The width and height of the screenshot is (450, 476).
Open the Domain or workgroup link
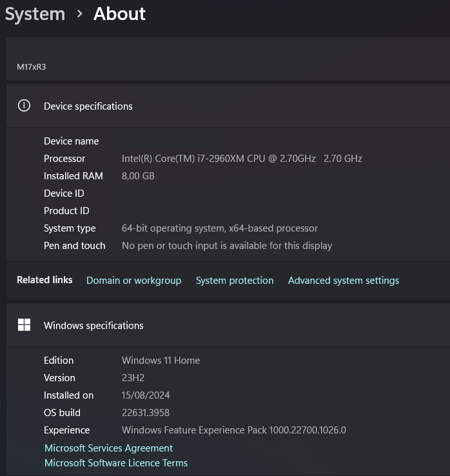(133, 281)
